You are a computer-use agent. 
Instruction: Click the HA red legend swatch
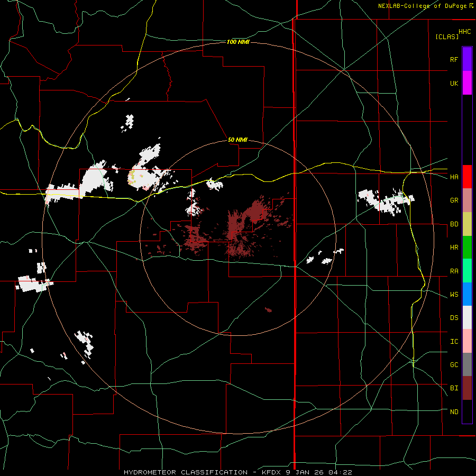[x=467, y=177]
